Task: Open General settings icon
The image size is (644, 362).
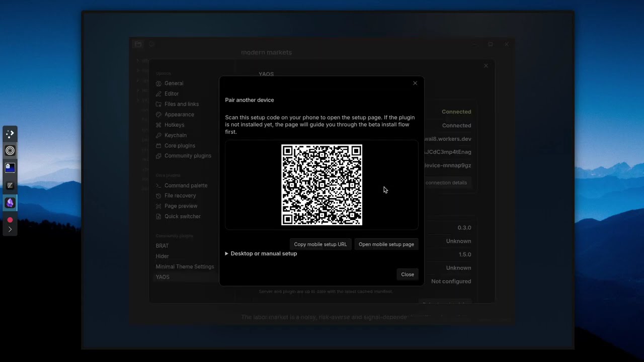Action: [158, 83]
